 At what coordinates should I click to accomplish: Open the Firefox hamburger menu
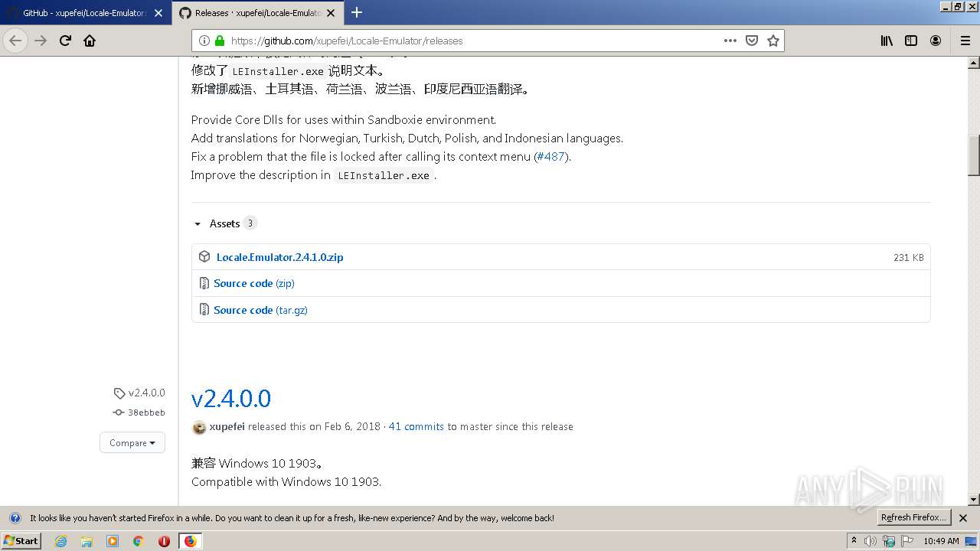pyautogui.click(x=965, y=41)
